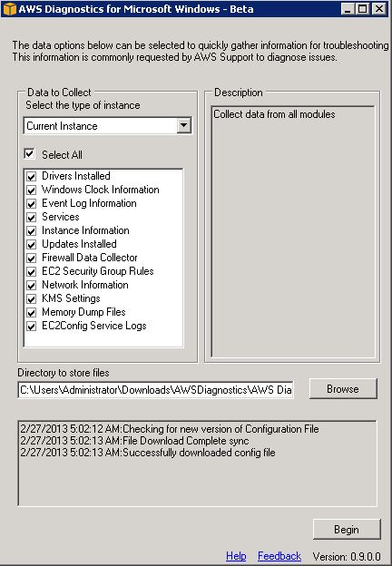
Task: Start collection with the Begin button
Action: (x=347, y=529)
